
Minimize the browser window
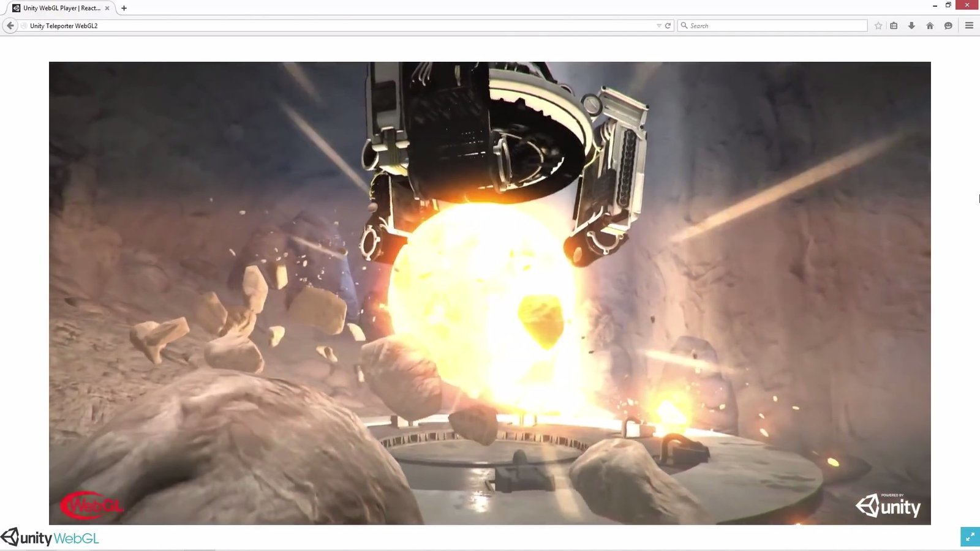pyautogui.click(x=935, y=6)
